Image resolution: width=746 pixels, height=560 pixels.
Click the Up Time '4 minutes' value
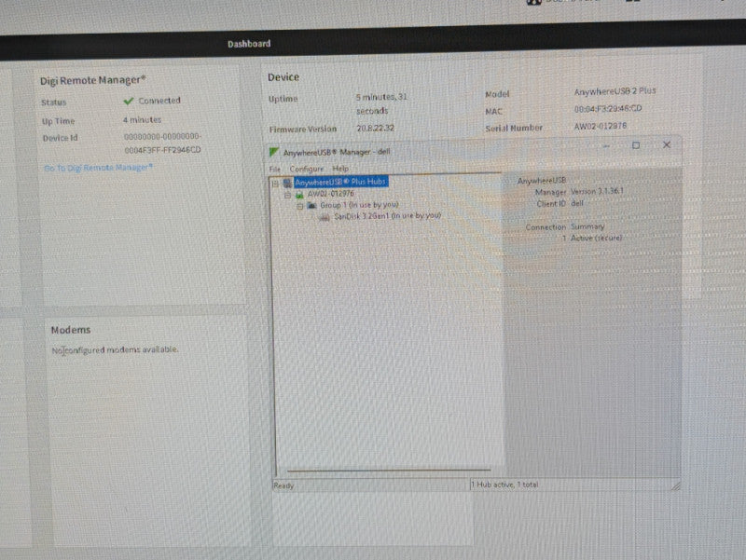coord(143,120)
